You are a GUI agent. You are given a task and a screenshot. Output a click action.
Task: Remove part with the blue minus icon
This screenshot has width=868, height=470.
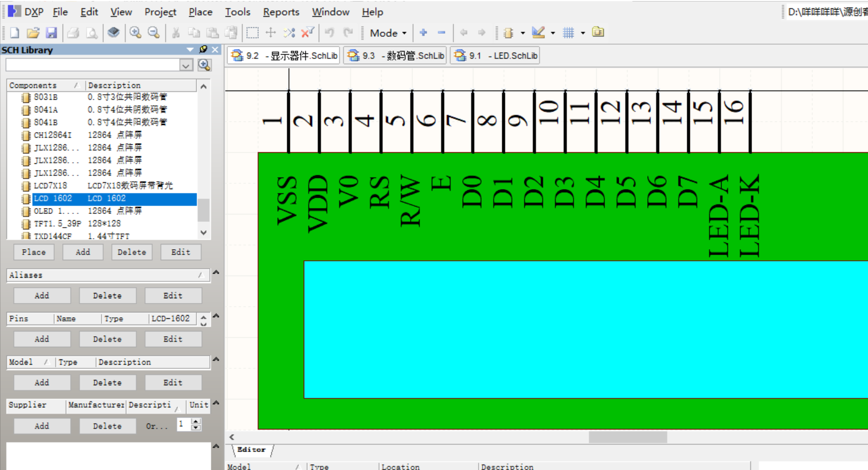tap(442, 33)
